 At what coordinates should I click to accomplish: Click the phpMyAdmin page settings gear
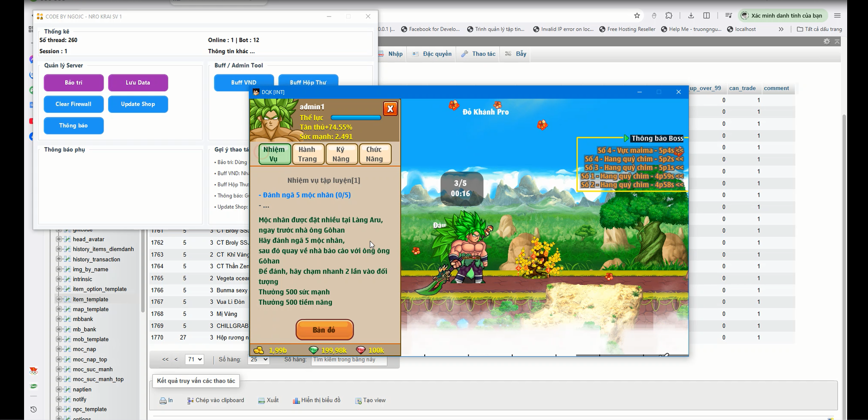[x=827, y=42]
